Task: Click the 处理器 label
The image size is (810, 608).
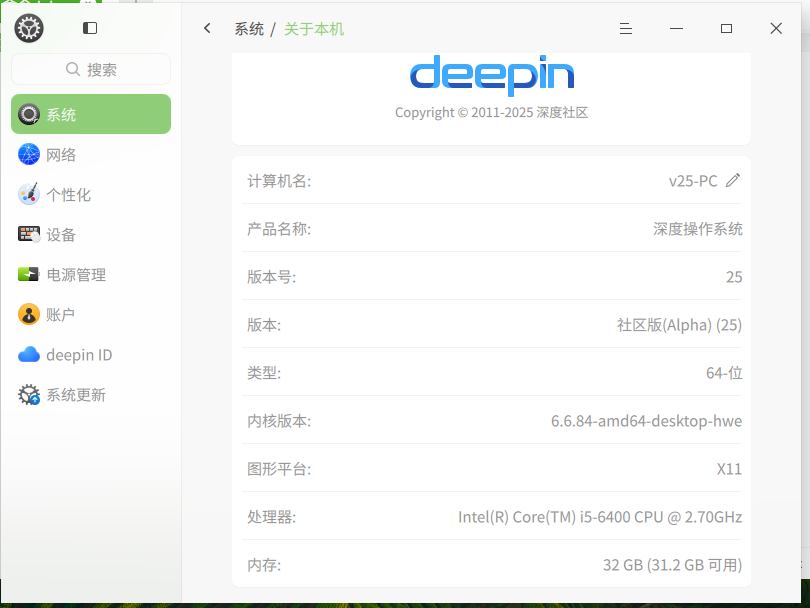Action: [x=272, y=517]
